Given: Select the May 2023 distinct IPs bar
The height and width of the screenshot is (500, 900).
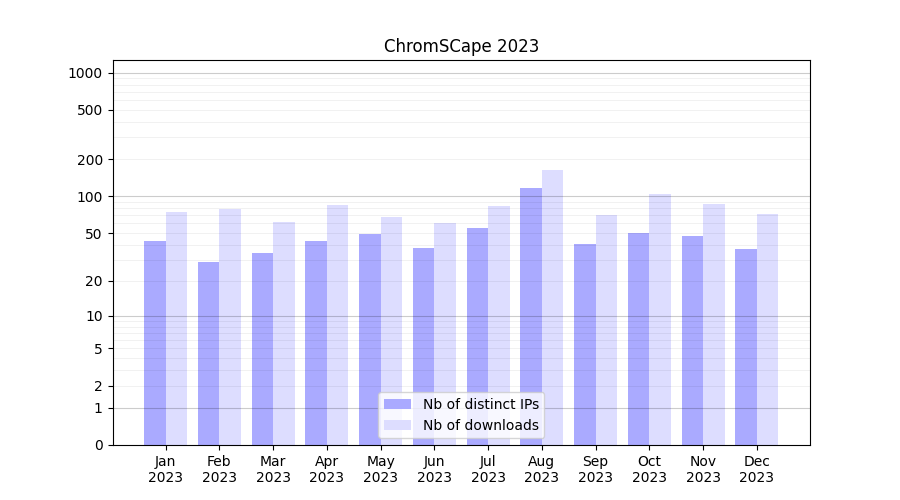Looking at the screenshot, I should click(x=370, y=340).
